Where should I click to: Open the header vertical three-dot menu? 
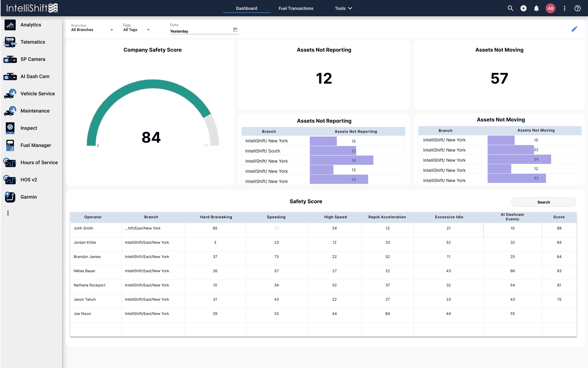[565, 8]
